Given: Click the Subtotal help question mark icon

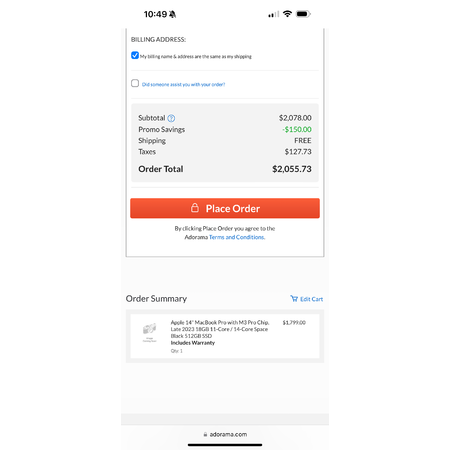Looking at the screenshot, I should pos(171,118).
